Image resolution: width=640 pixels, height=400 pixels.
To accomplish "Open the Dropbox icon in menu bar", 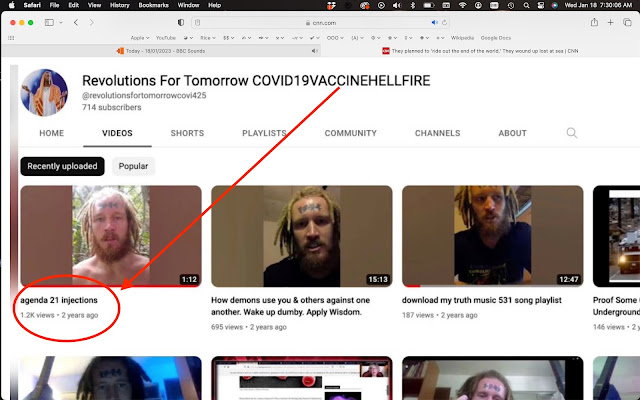I will point(331,5).
